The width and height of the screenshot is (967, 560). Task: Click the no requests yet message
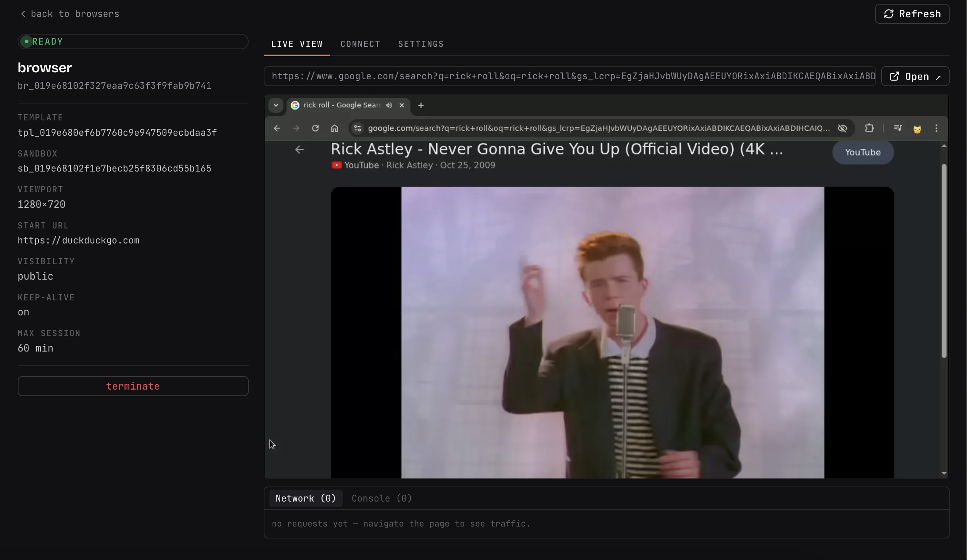(x=401, y=524)
